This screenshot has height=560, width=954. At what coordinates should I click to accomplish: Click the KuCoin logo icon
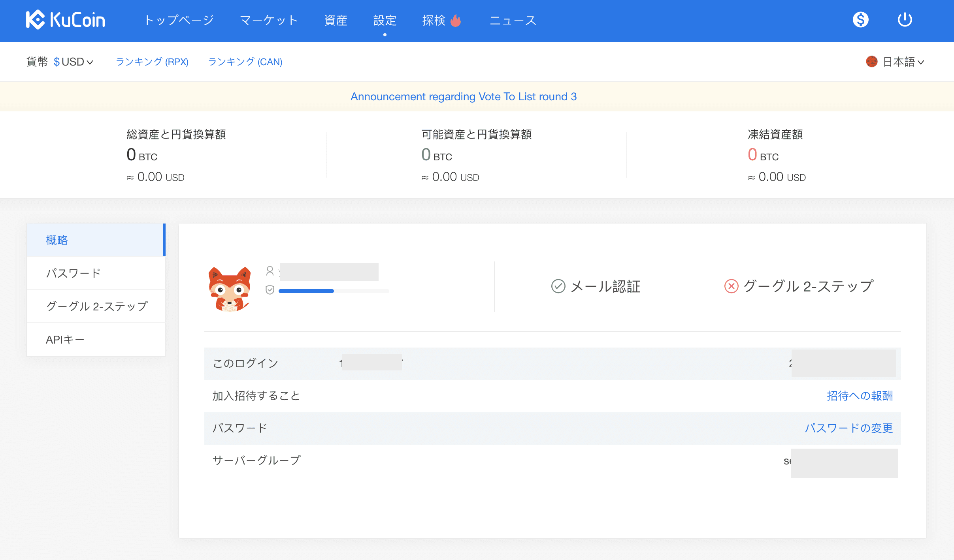(36, 20)
